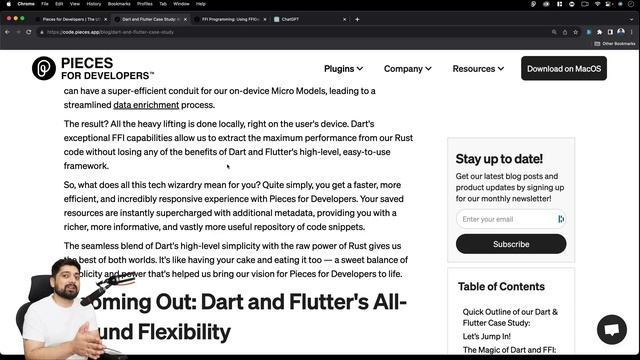The height and width of the screenshot is (360, 640).
Task: Open the Pieces browser extension icon
Action: 589,32
